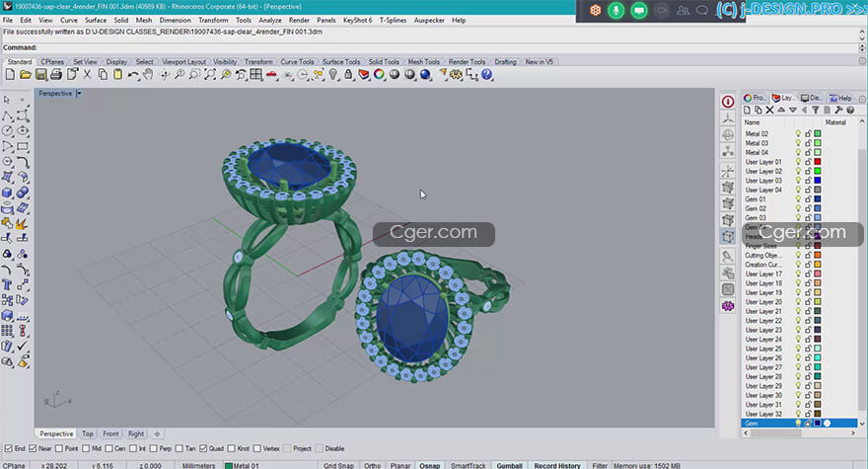The width and height of the screenshot is (868, 469).
Task: Save the model with the floppy disk icon
Action: (41, 74)
